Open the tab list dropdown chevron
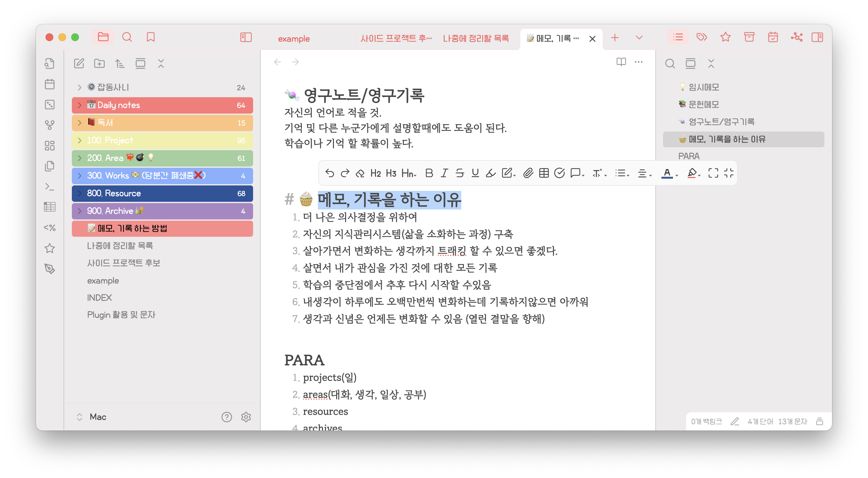Image resolution: width=868 pixels, height=478 pixels. [639, 38]
